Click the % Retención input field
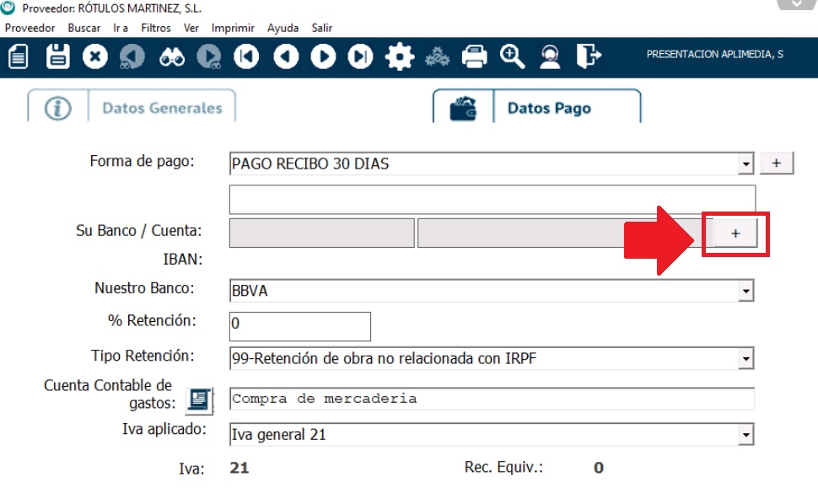The height and width of the screenshot is (504, 818). pyautogui.click(x=299, y=325)
